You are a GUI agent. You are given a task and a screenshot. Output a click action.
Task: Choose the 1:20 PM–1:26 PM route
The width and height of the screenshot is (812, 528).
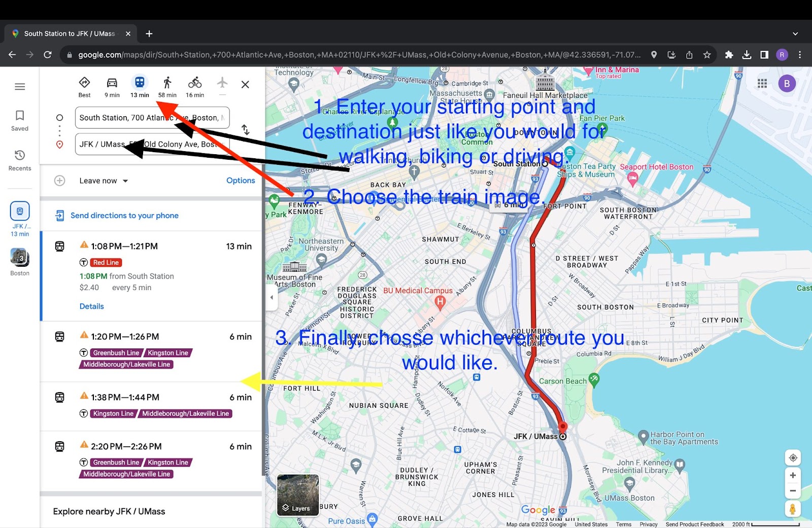(152, 351)
